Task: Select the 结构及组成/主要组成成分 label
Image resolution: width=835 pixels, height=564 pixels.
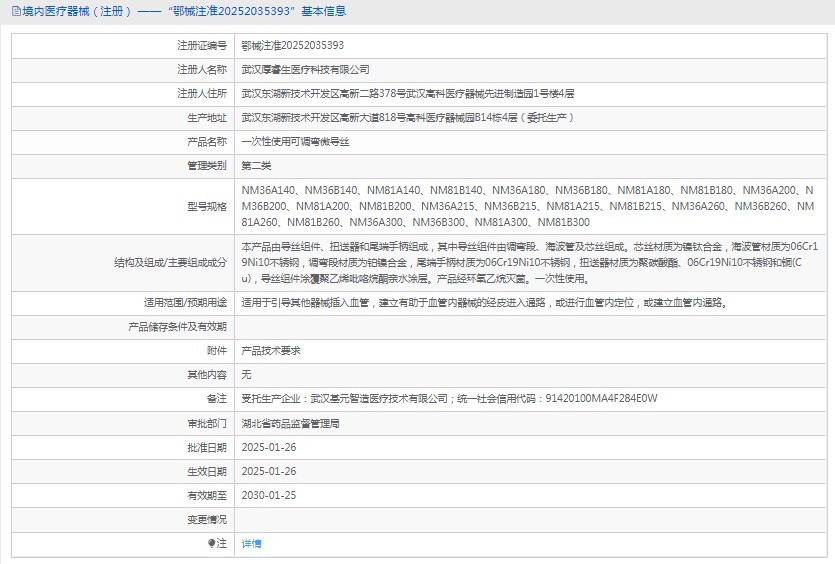Action: [170, 263]
